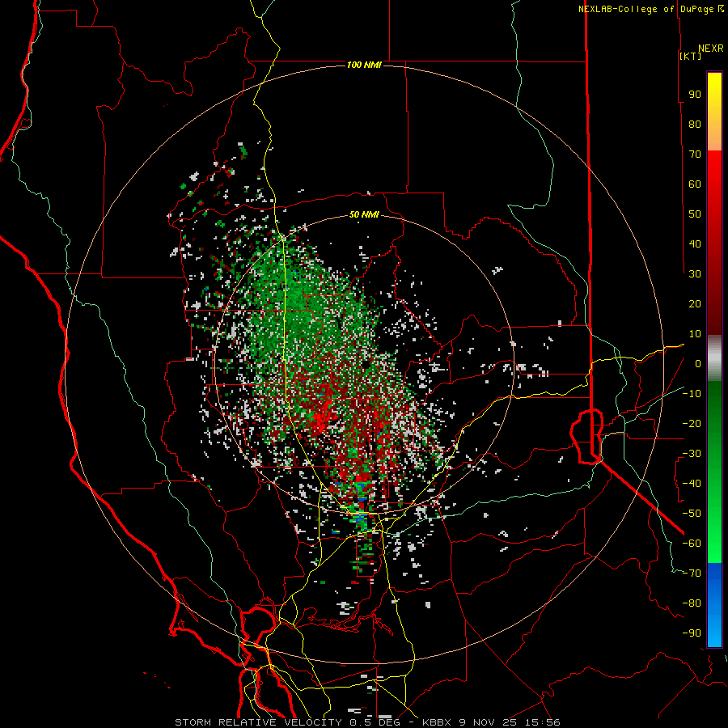Select the 50 NMI range ring label
Screen dimensions: 728x728
tap(364, 214)
